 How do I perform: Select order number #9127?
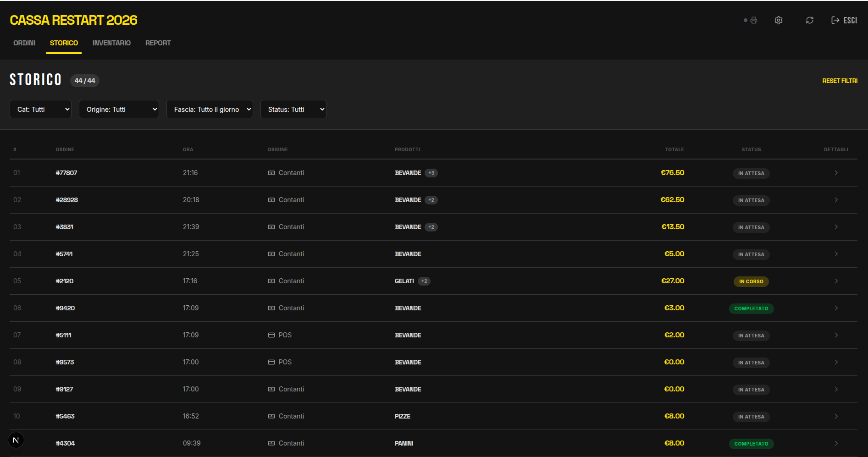(x=65, y=389)
